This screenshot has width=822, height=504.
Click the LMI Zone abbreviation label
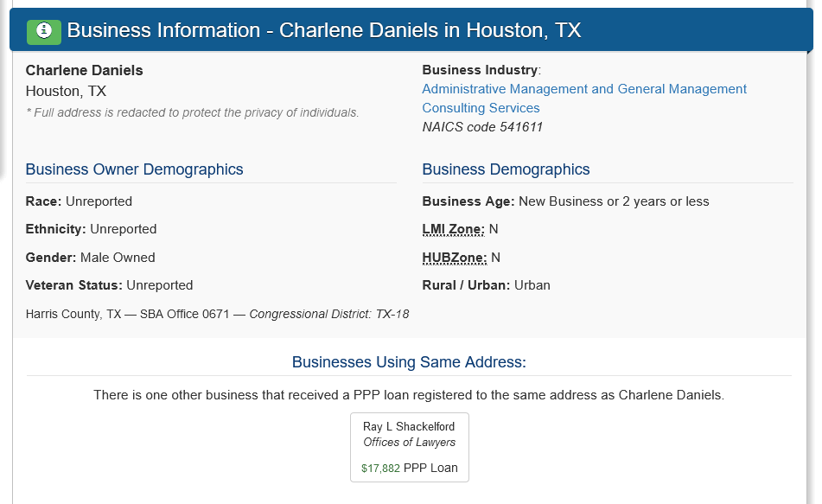[x=453, y=229]
